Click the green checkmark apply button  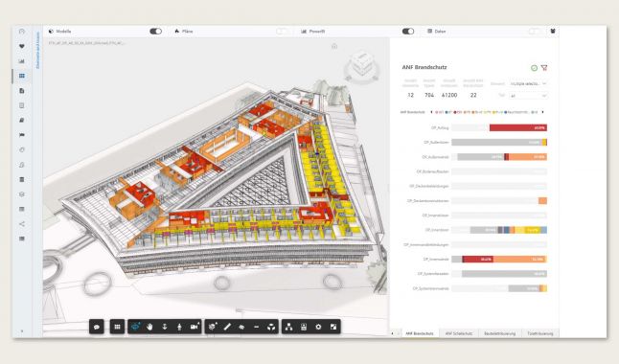534,68
